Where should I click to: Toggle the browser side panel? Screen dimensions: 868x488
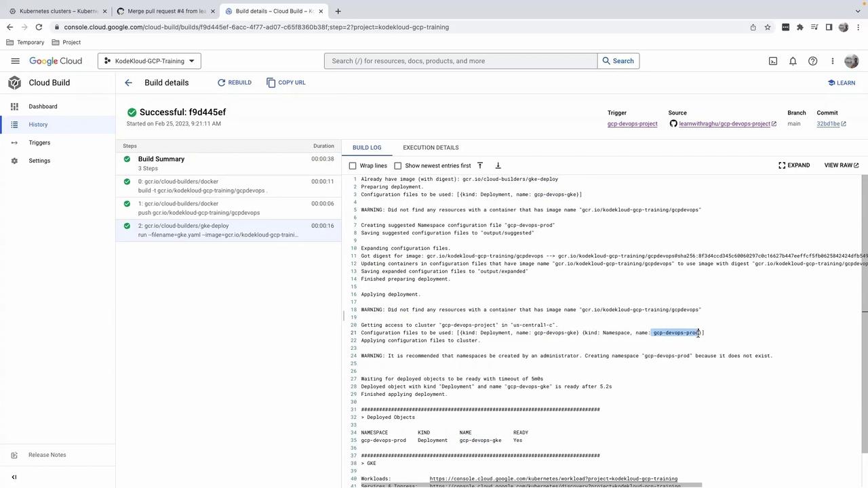829,27
